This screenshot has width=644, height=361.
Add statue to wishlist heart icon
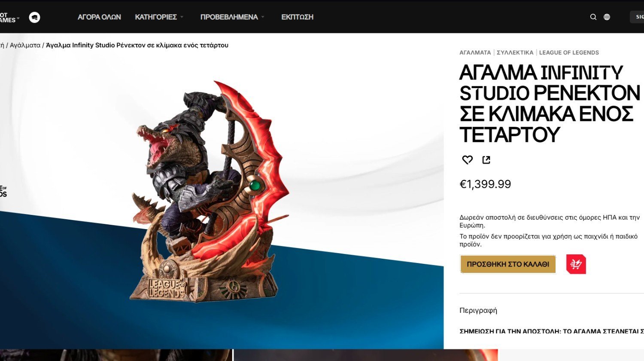click(x=467, y=160)
